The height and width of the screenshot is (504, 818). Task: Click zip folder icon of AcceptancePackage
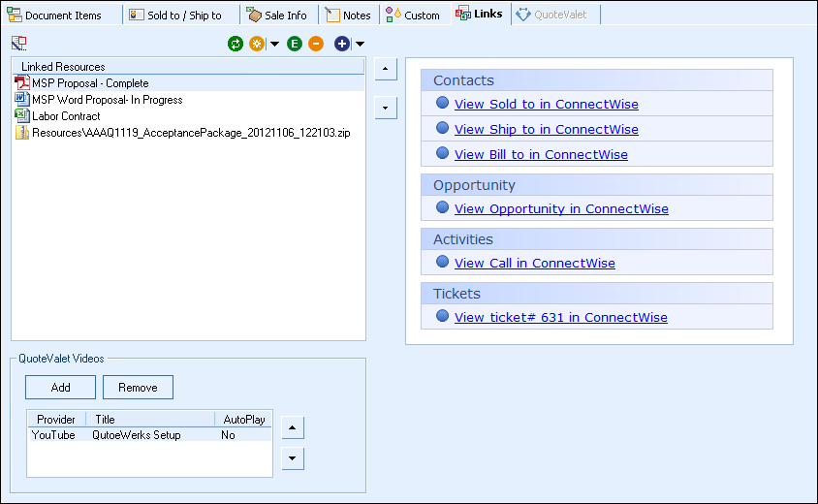[x=22, y=132]
